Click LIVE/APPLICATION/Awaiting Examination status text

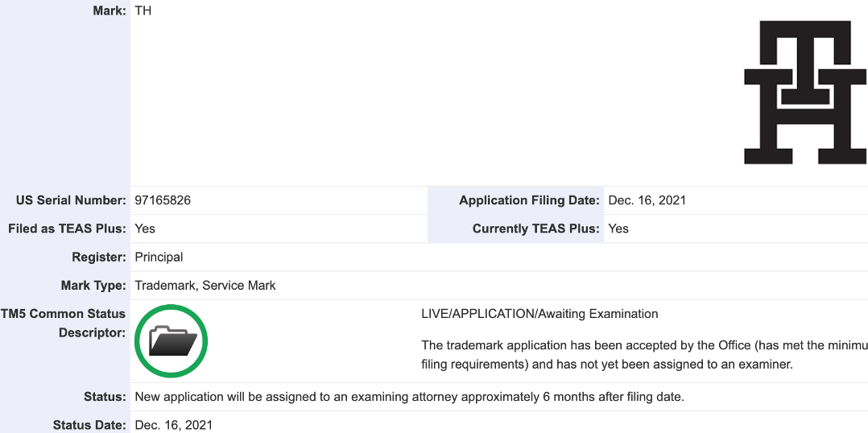coord(539,314)
